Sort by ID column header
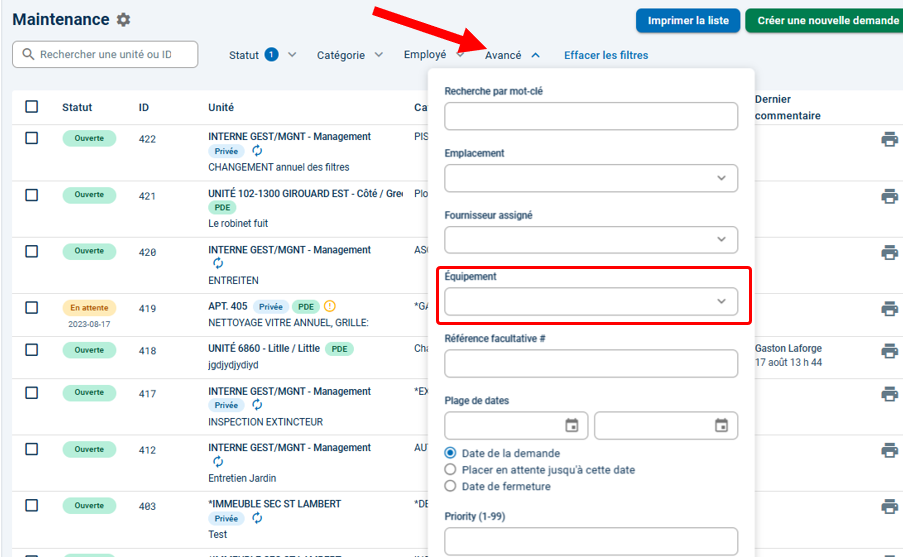This screenshot has width=903, height=557. (x=143, y=107)
